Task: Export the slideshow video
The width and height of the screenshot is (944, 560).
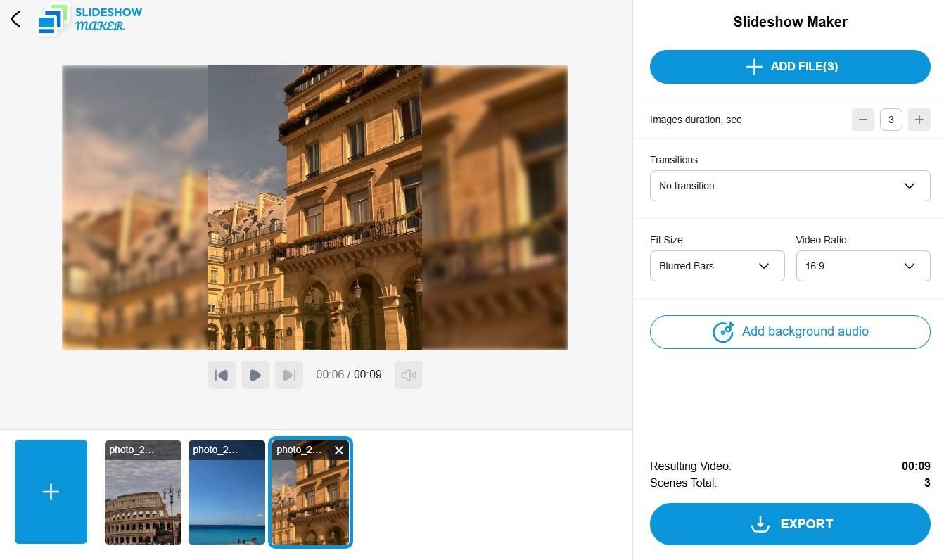Action: (790, 524)
